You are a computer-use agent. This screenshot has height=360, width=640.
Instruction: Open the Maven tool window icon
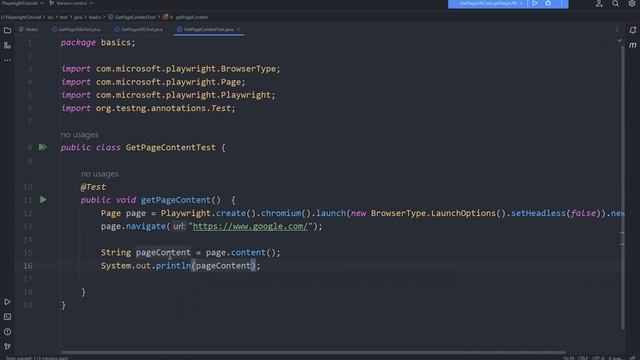click(x=633, y=45)
